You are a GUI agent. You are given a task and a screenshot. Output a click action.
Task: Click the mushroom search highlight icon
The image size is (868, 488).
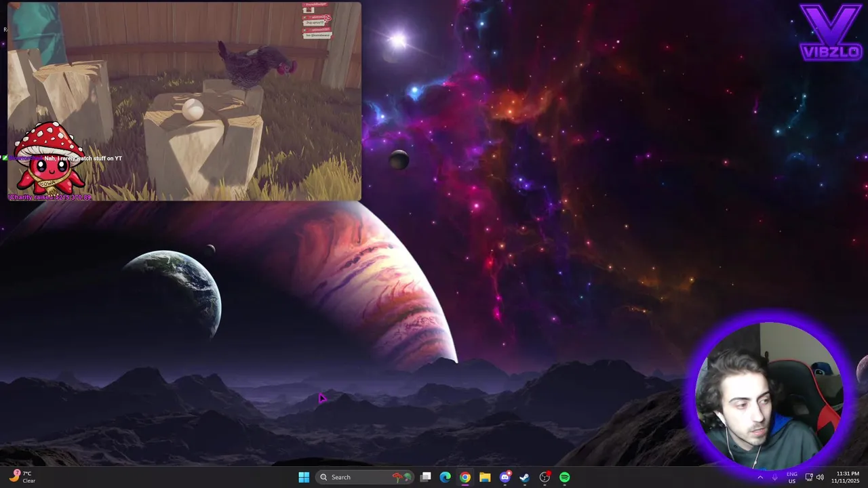click(402, 477)
